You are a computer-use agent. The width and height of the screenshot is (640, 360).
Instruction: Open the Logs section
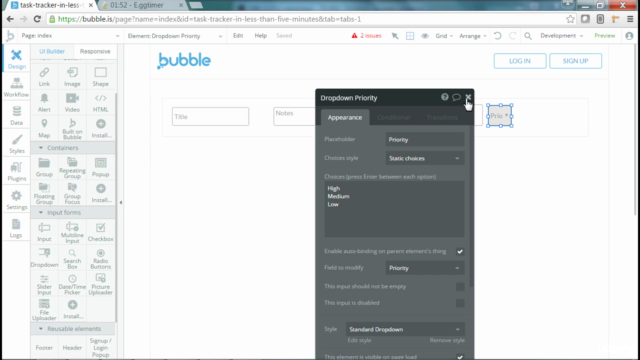point(16,229)
